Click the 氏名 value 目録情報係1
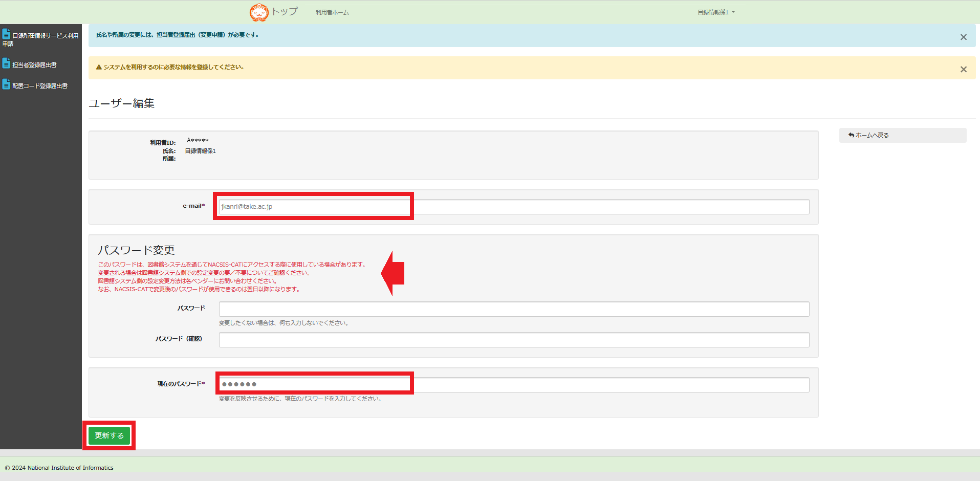Viewport: 980px width, 481px height. 200,151
